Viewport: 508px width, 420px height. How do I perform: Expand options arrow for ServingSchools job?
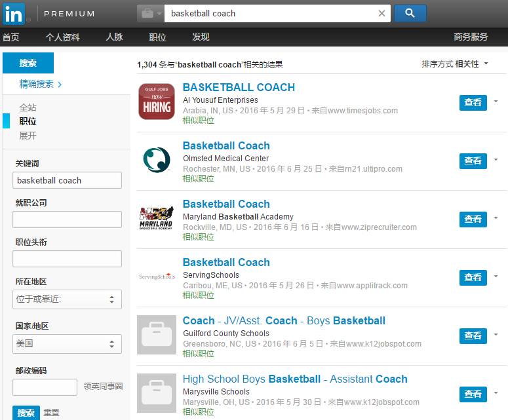pos(496,277)
